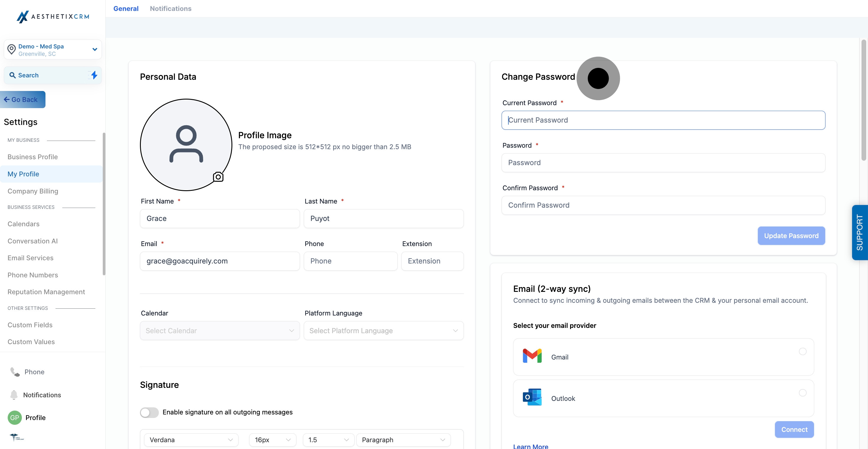Open the Verdana font dropdown
Image resolution: width=868 pixels, height=449 pixels.
pos(191,440)
